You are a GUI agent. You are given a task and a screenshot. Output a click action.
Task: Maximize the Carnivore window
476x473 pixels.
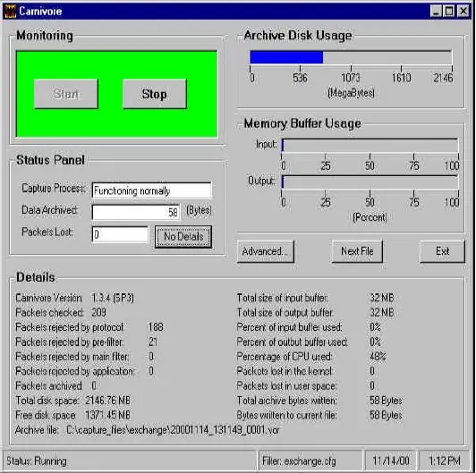(448, 12)
